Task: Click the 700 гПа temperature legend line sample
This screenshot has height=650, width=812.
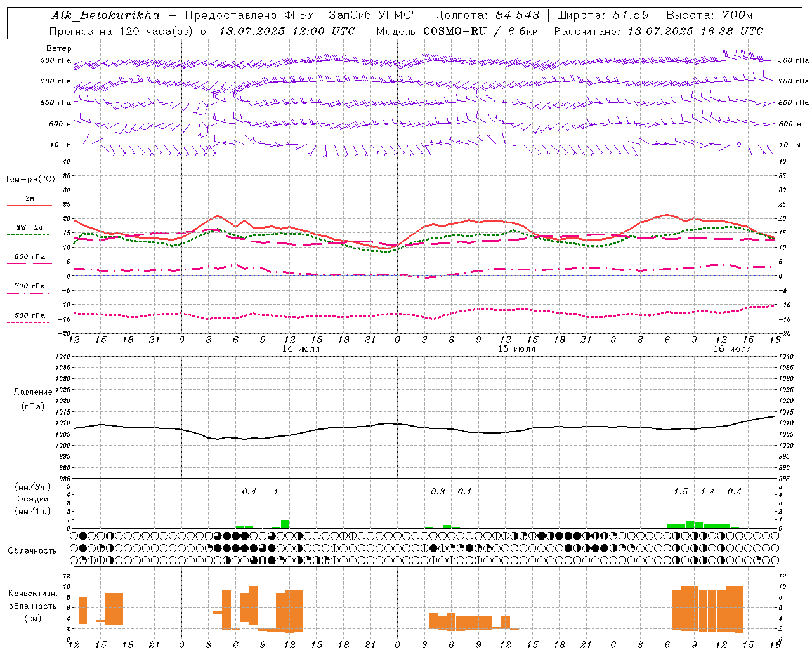Action: point(29,294)
